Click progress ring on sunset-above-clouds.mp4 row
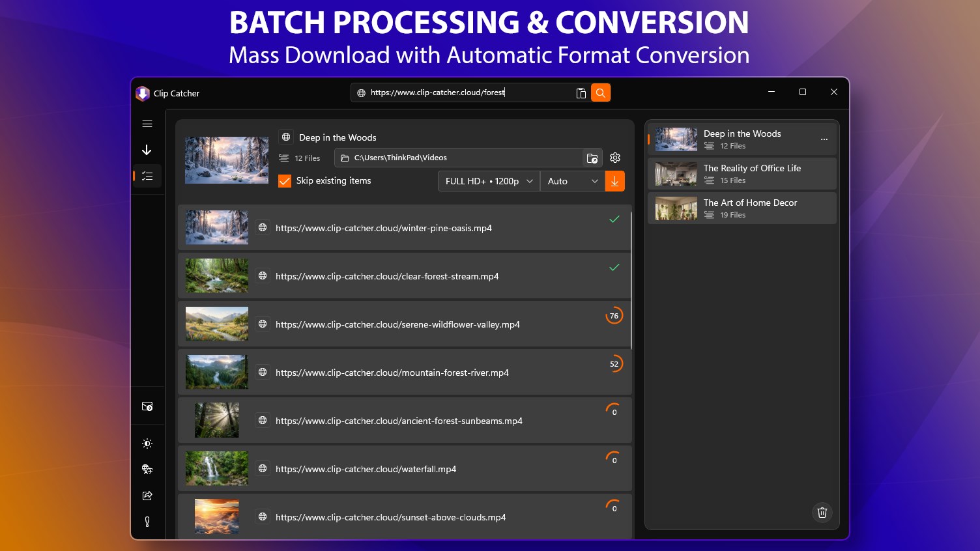Image resolution: width=980 pixels, height=551 pixels. [613, 507]
